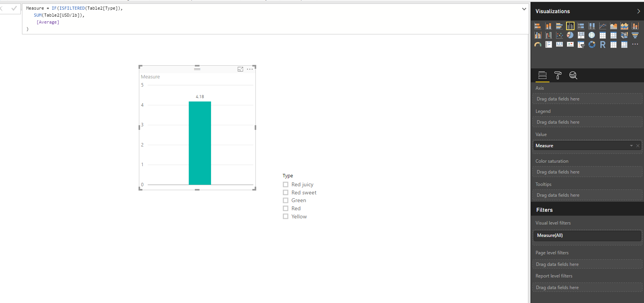The height and width of the screenshot is (303, 644).
Task: Choose the funnel chart visual
Action: click(x=635, y=35)
